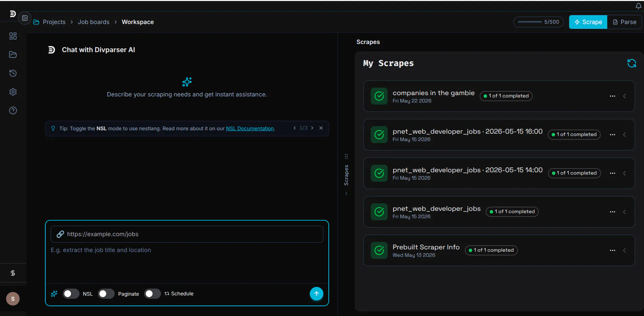Screen dimensions: 644x316
Task: Click the vertical Scrapes tab label
Action: click(346, 175)
